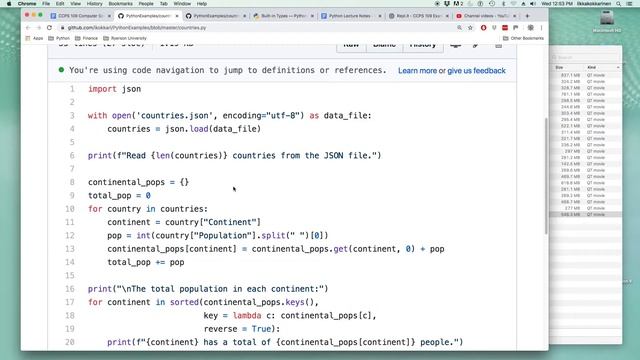Click the lock icon in the address bar

(x=62, y=28)
